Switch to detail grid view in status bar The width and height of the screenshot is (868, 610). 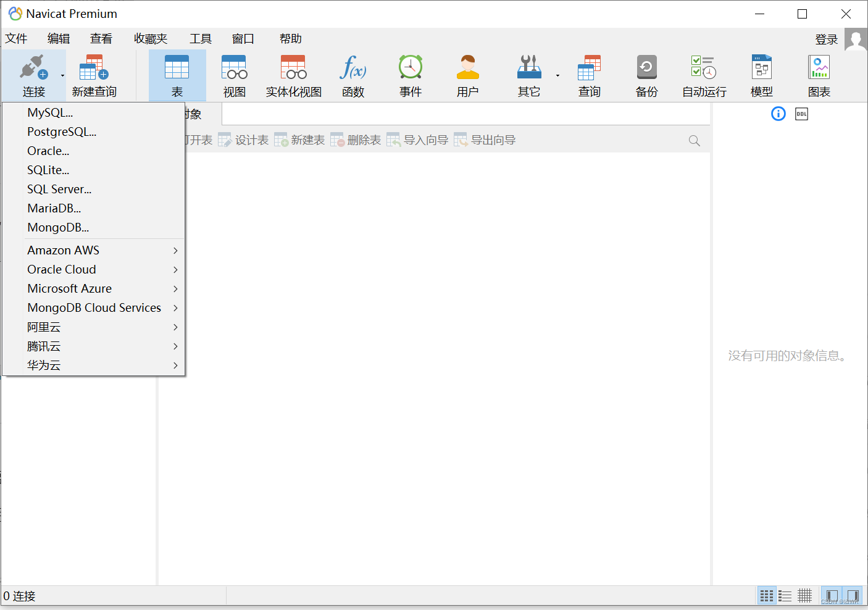[x=804, y=596]
